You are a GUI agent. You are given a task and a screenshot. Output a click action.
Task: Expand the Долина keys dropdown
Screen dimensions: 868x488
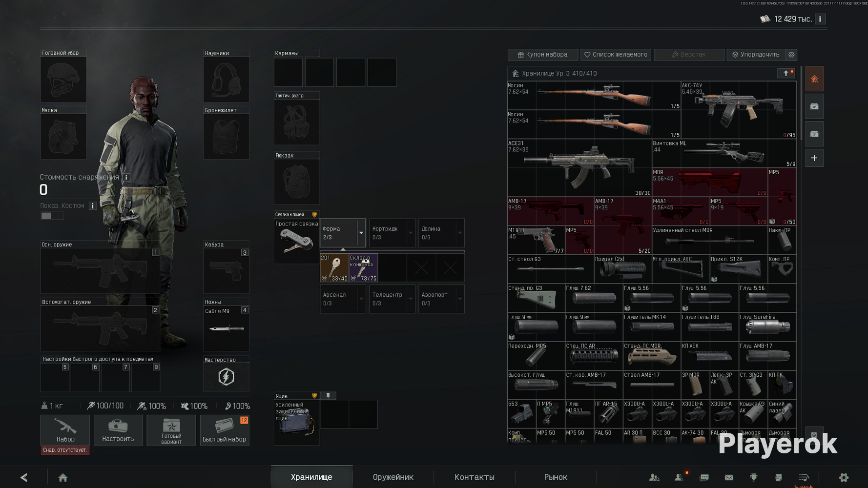point(460,233)
